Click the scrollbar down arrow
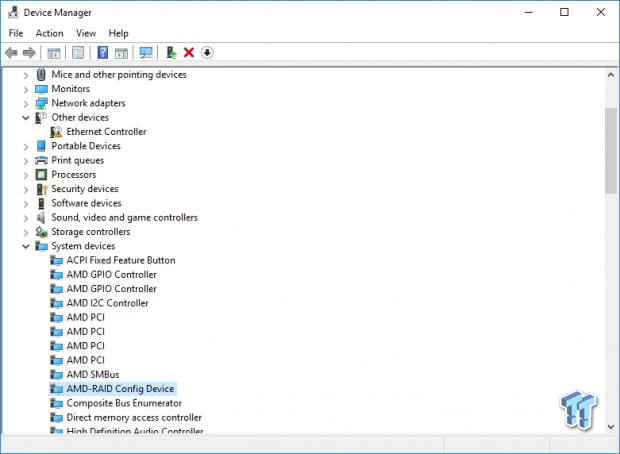This screenshot has width=620, height=454. coord(611,427)
